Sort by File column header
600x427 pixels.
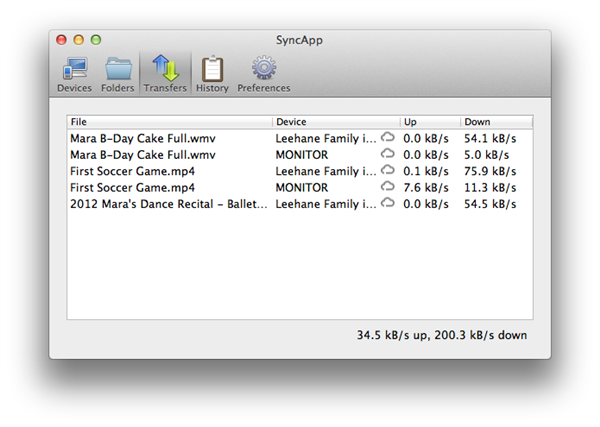pyautogui.click(x=169, y=122)
